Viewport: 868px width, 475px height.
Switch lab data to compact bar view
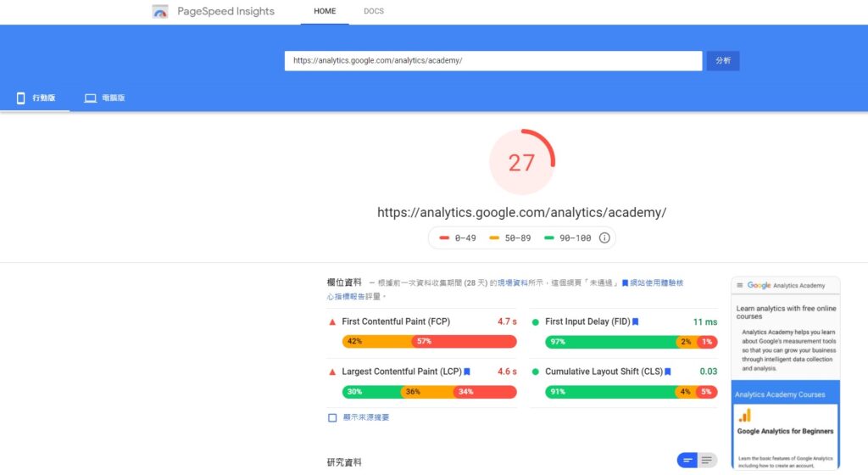(687, 461)
